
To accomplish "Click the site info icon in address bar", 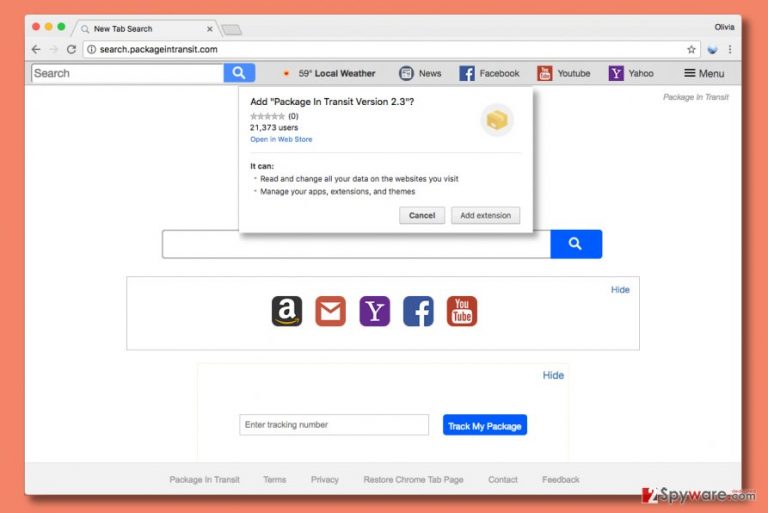I will [92, 49].
